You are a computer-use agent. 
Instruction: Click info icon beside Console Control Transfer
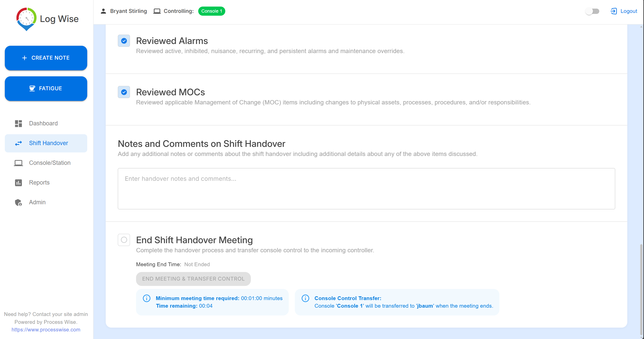tap(305, 298)
